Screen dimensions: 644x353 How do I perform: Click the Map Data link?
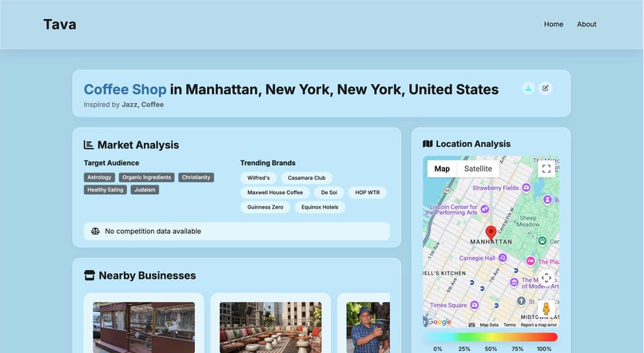coord(489,325)
